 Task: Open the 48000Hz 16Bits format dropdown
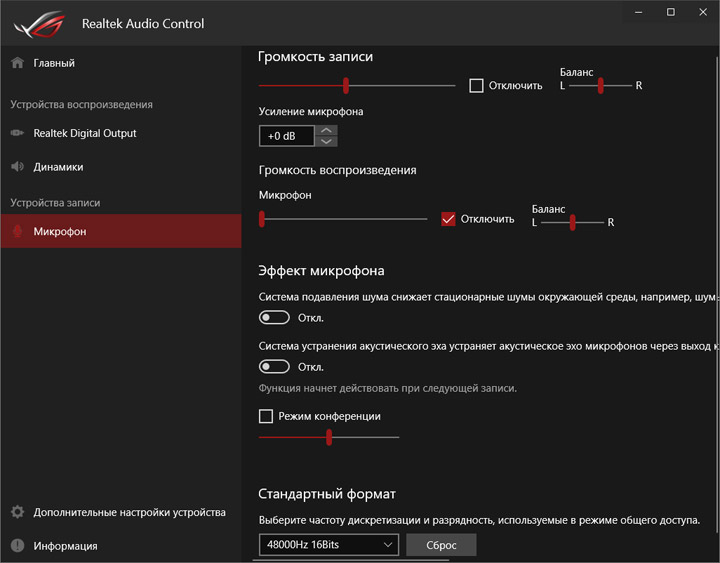329,545
